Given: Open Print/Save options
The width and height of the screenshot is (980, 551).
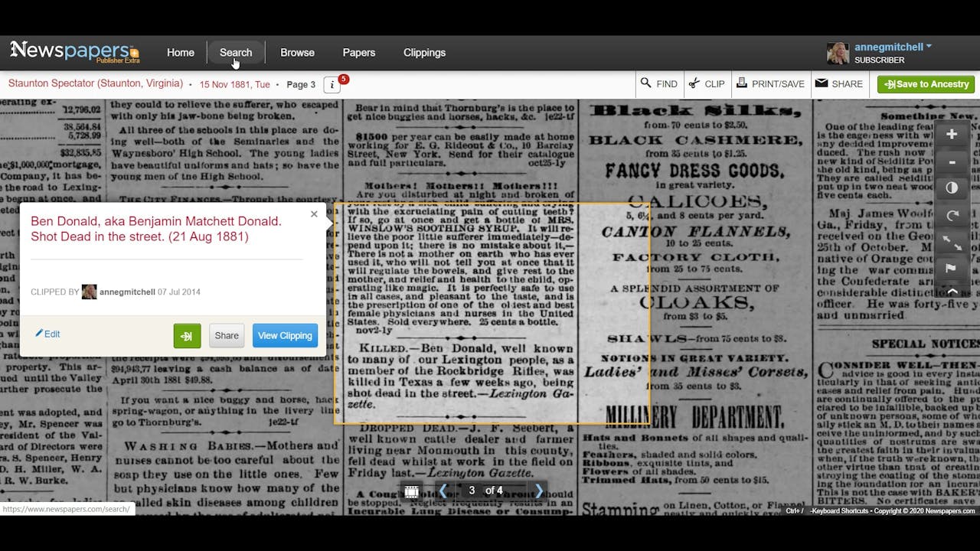Looking at the screenshot, I should (x=770, y=83).
